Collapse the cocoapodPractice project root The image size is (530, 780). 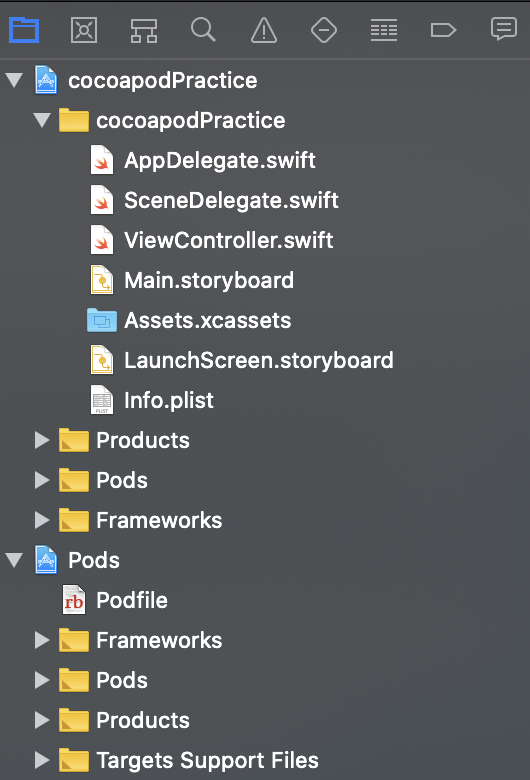[14, 80]
